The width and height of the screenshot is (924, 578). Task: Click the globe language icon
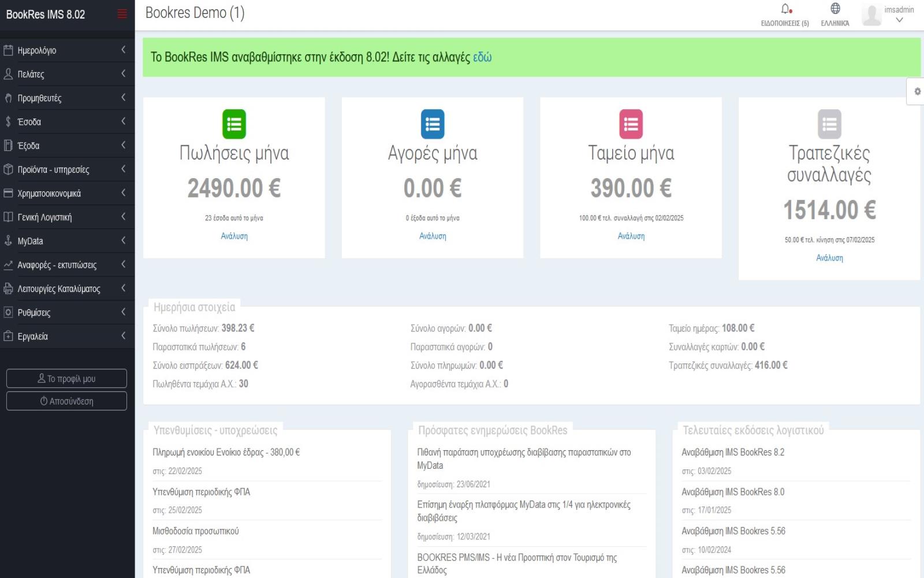pos(835,8)
